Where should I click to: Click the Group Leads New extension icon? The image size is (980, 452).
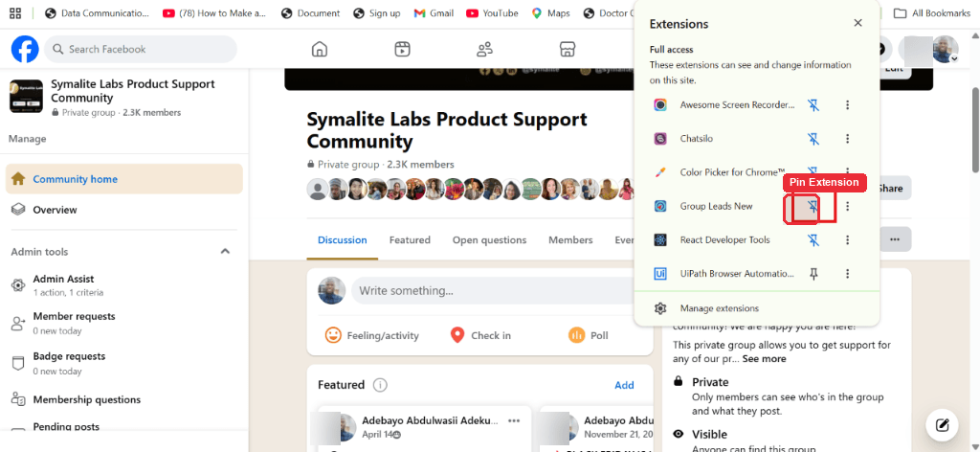(660, 206)
